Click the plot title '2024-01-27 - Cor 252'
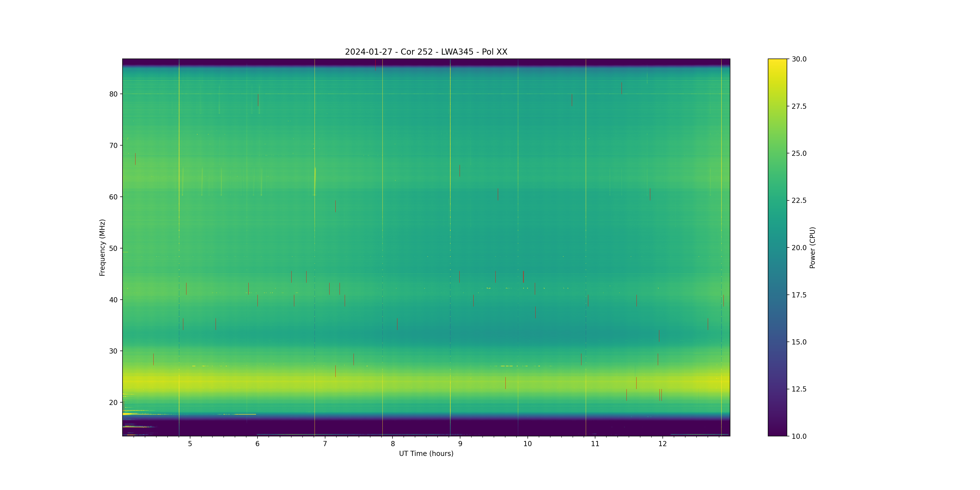The image size is (980, 490). [x=426, y=52]
